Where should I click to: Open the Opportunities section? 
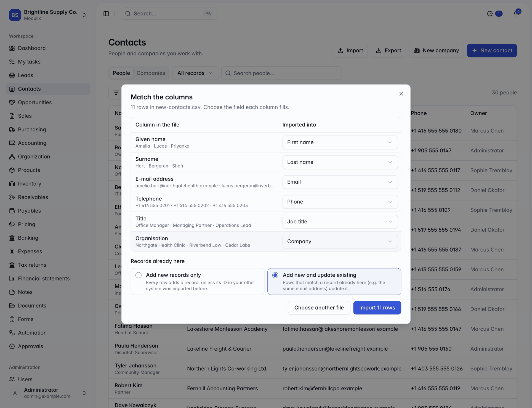(48, 102)
